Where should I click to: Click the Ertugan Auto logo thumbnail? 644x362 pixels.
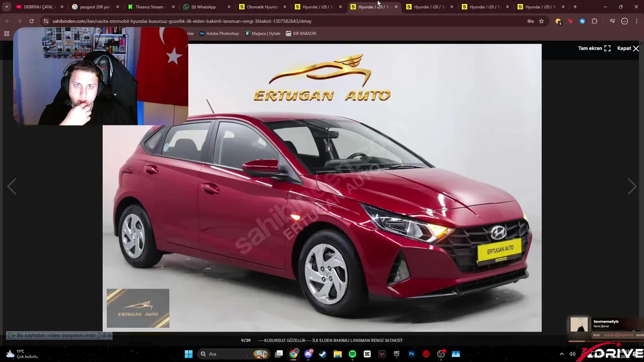138,308
